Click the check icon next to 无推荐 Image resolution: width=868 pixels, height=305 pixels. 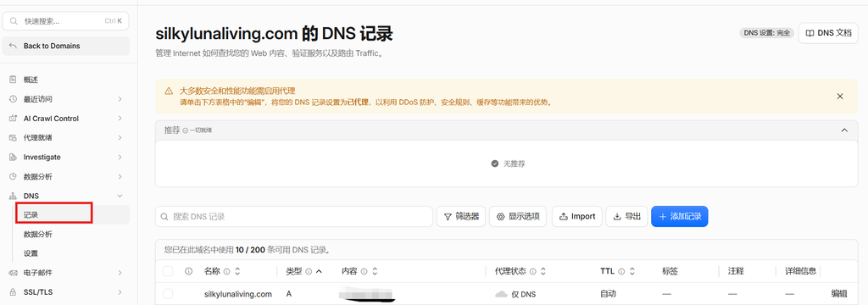[494, 164]
